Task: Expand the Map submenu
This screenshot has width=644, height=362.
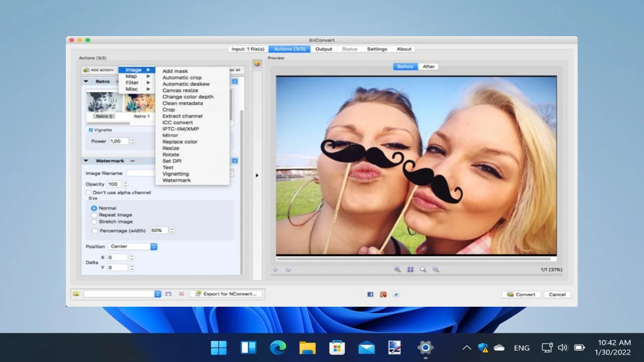Action: (x=137, y=76)
